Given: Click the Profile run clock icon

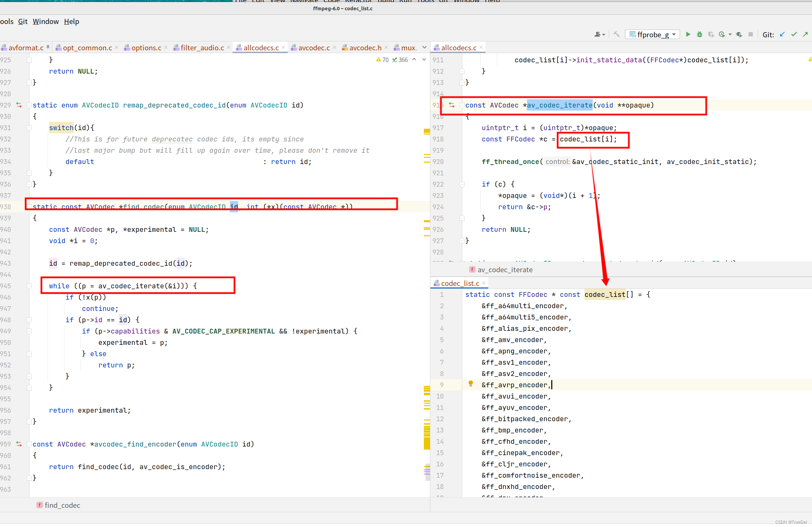Looking at the screenshot, I should pyautogui.click(x=722, y=34).
